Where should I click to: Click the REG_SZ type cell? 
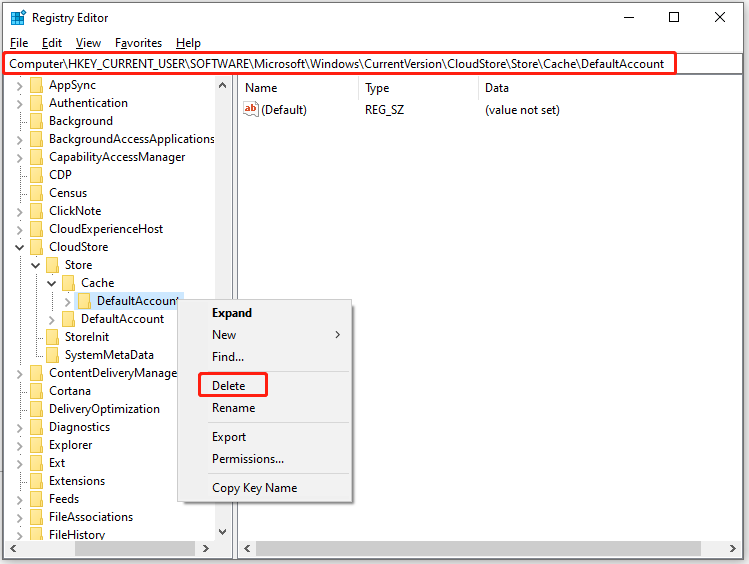385,110
